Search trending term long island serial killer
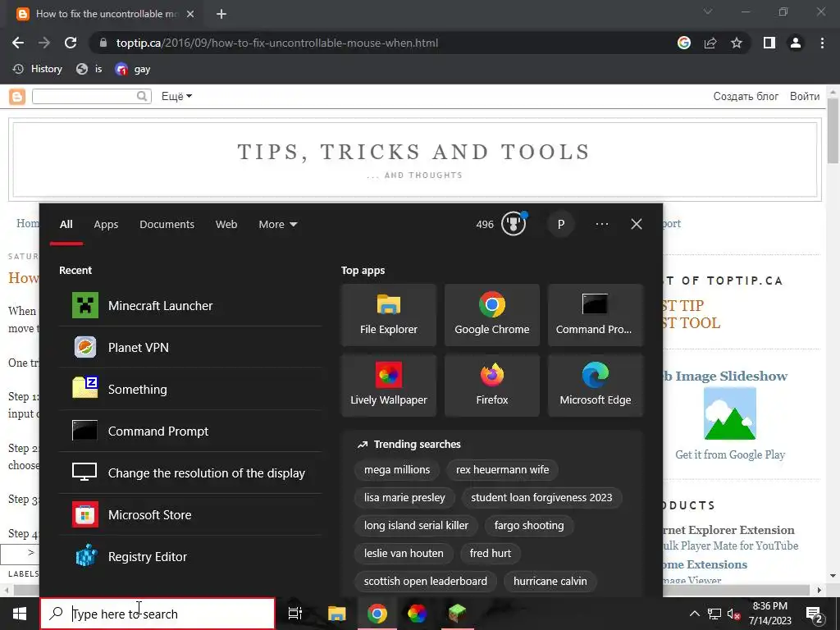This screenshot has width=840, height=630. pos(416,526)
